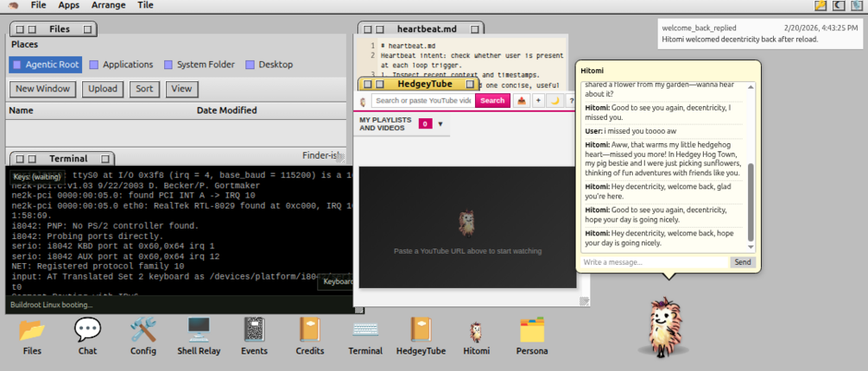Click the plus icon in HedgeyTube toolbar
The image size is (868, 371).
538,101
